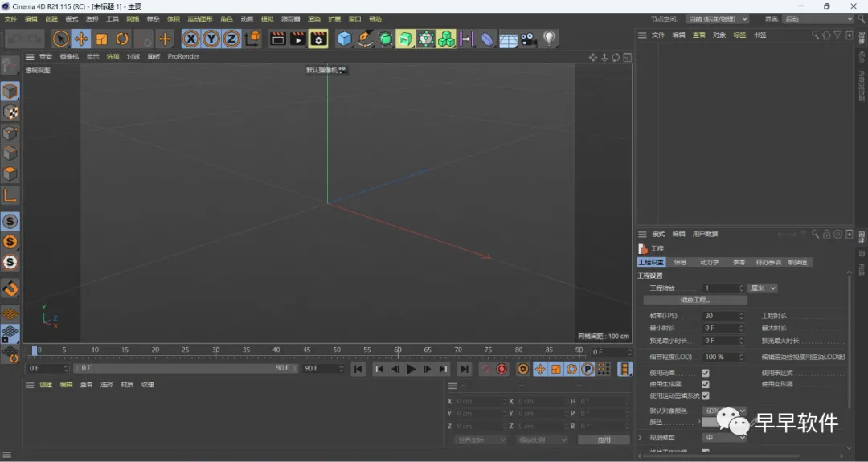The width and height of the screenshot is (868, 462).
Task: Toggle Position keyframe recording icon
Action: (x=540, y=369)
